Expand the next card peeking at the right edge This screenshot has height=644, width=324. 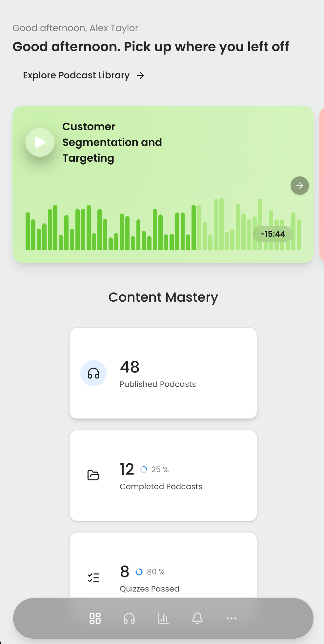tap(322, 184)
